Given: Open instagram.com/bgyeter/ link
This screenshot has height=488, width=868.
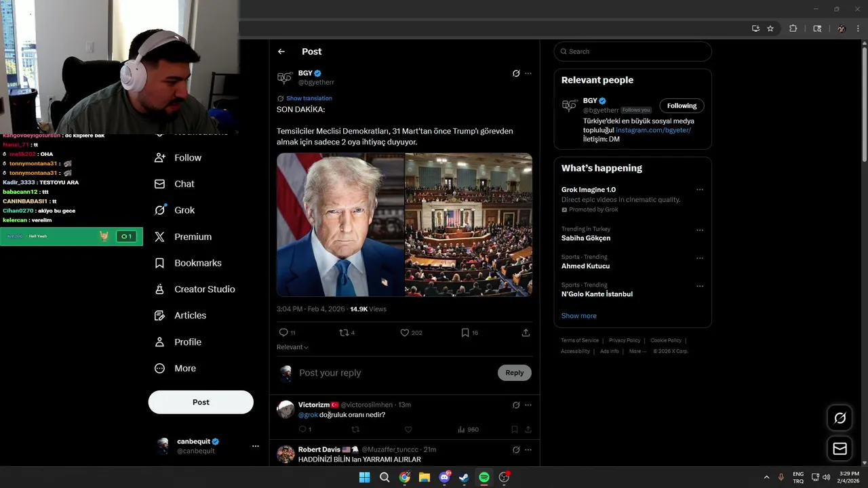Looking at the screenshot, I should [653, 130].
